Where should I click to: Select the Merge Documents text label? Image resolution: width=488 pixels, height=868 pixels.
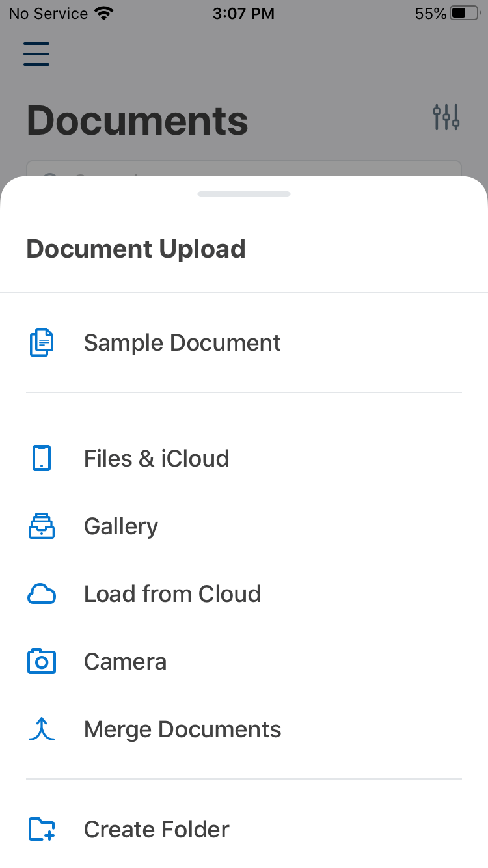click(x=182, y=729)
